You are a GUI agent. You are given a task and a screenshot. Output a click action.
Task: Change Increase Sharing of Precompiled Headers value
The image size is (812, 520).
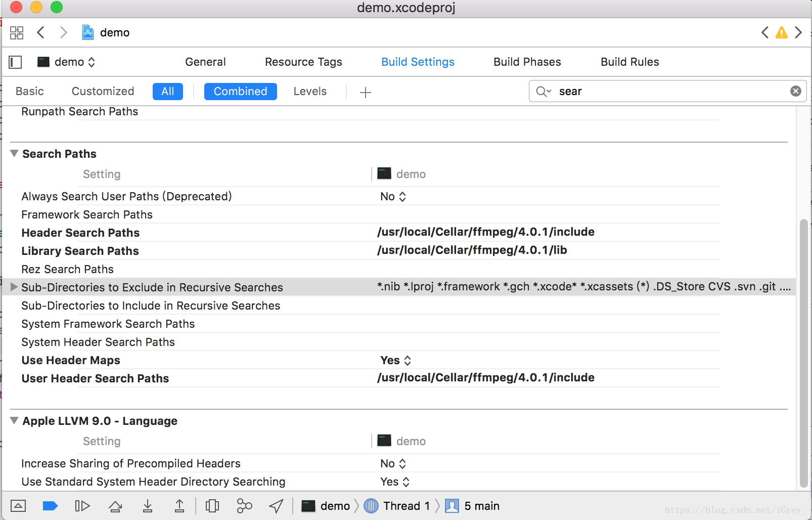click(x=393, y=464)
